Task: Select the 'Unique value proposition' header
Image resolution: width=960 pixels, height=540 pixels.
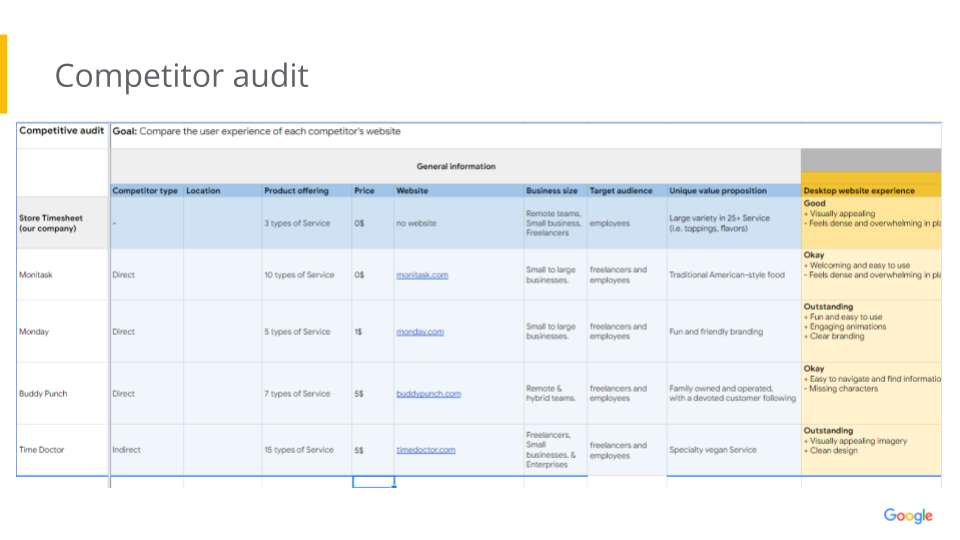Action: point(718,190)
